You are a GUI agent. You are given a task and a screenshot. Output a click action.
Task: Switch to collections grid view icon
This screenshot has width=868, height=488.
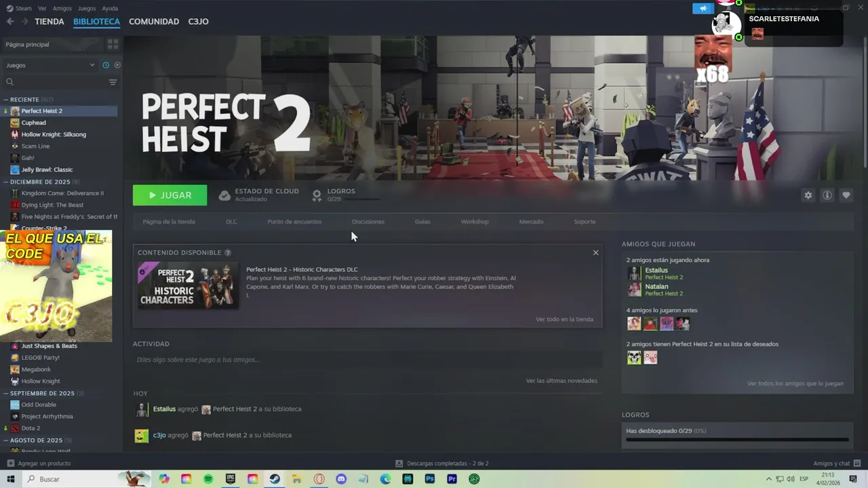pyautogui.click(x=113, y=44)
